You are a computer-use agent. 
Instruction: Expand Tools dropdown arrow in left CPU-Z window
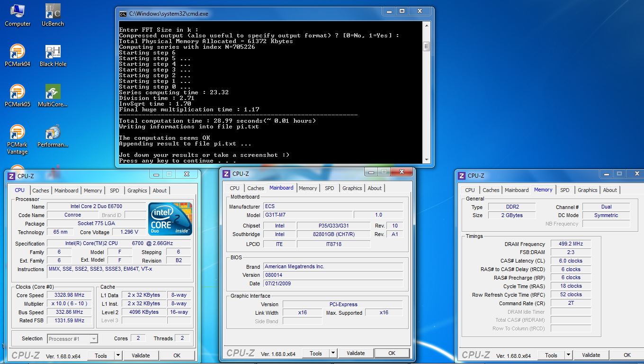118,355
